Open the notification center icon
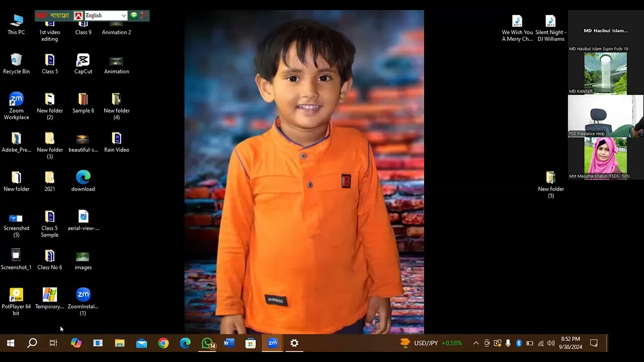The width and height of the screenshot is (644, 362). 594,343
